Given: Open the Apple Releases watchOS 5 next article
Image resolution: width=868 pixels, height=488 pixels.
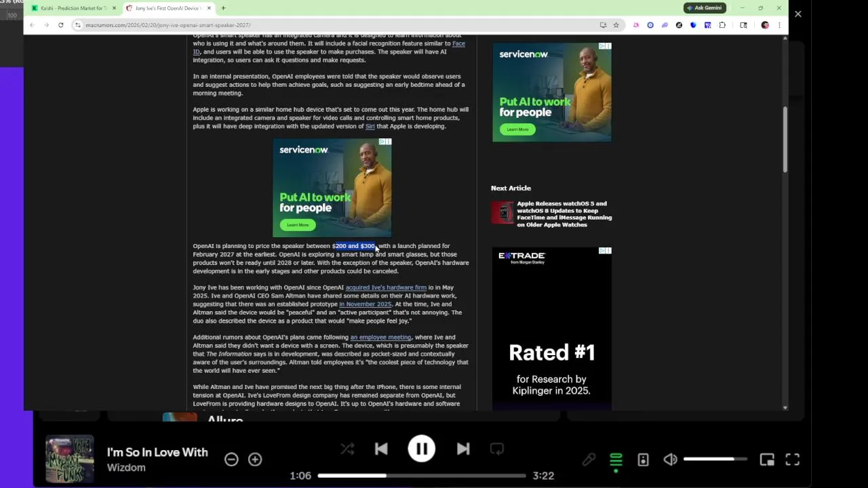Looking at the screenshot, I should click(564, 214).
